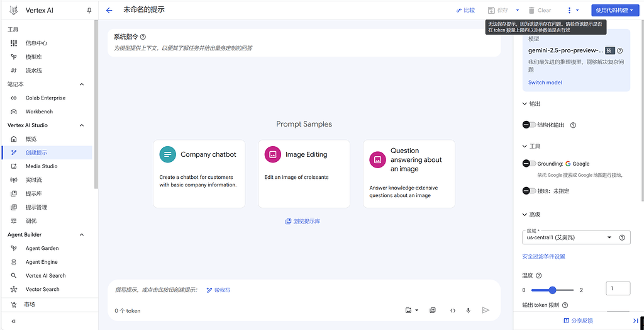This screenshot has width=644, height=330.
Task: Click the Agent Garden icon
Action: (14, 248)
